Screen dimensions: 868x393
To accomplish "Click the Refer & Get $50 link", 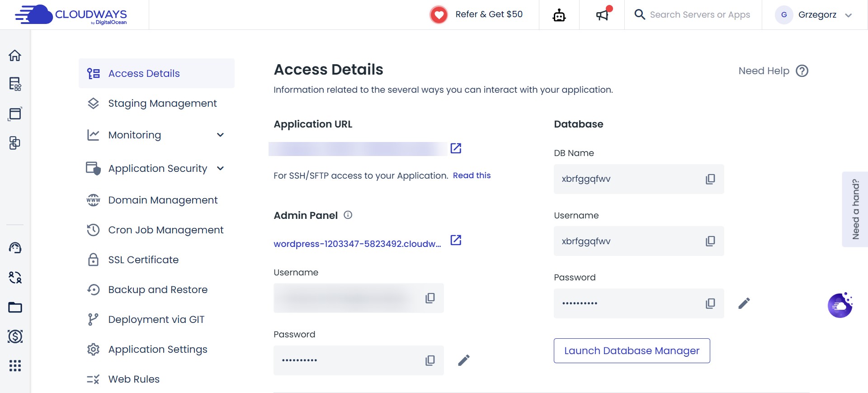I will tap(489, 14).
